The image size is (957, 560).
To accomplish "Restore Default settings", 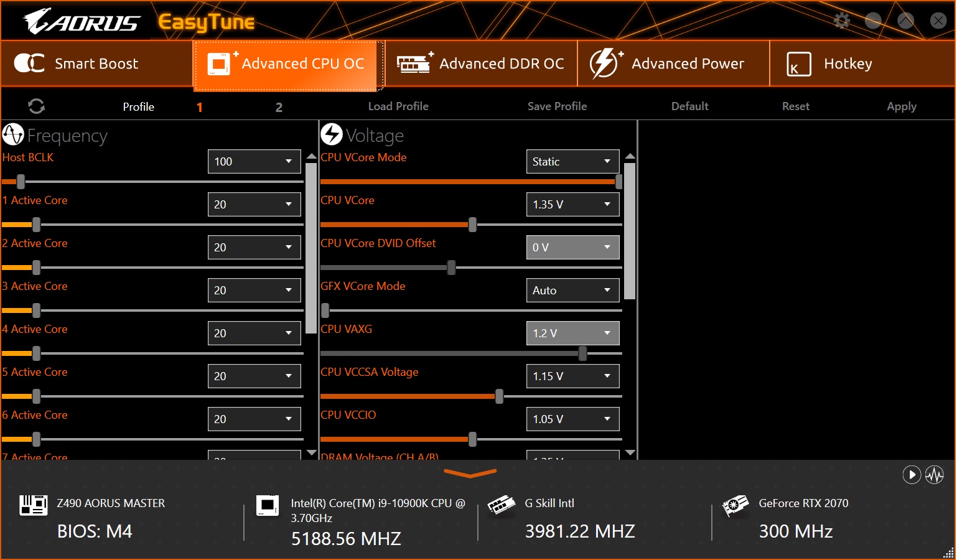I will 689,106.
